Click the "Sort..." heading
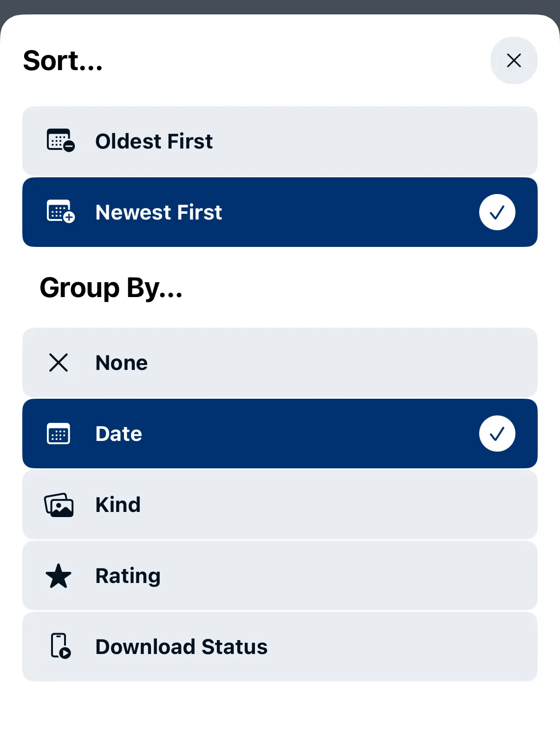 [x=63, y=61]
